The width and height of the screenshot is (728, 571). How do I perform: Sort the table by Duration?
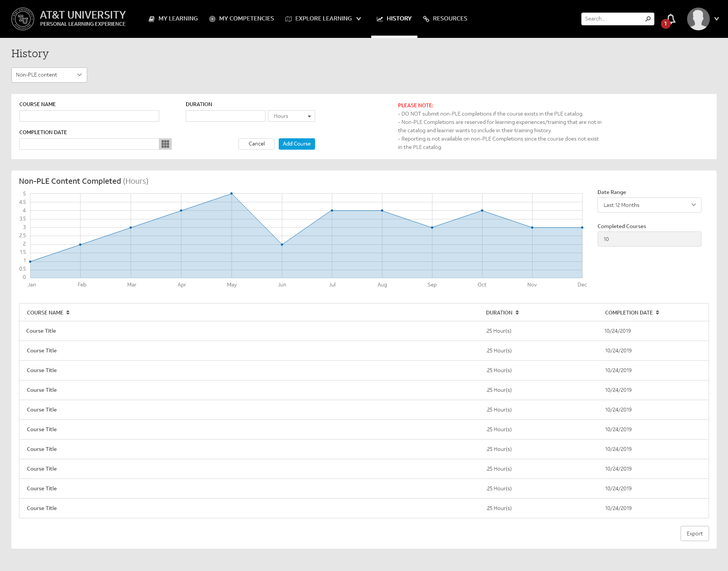coord(517,313)
